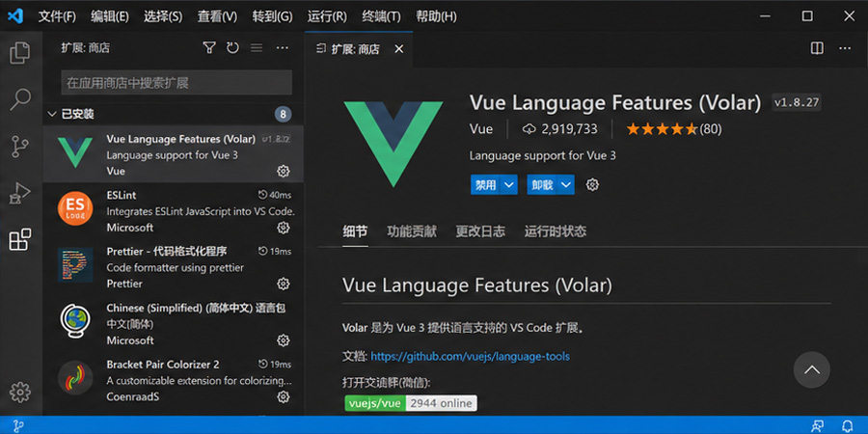
Task: Open the 查看(V) menu
Action: tap(217, 16)
